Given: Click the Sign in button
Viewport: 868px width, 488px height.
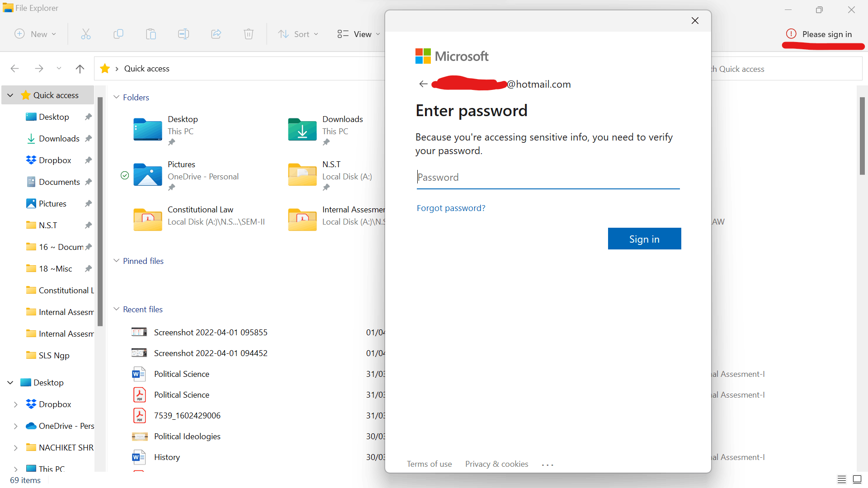Looking at the screenshot, I should (x=644, y=239).
